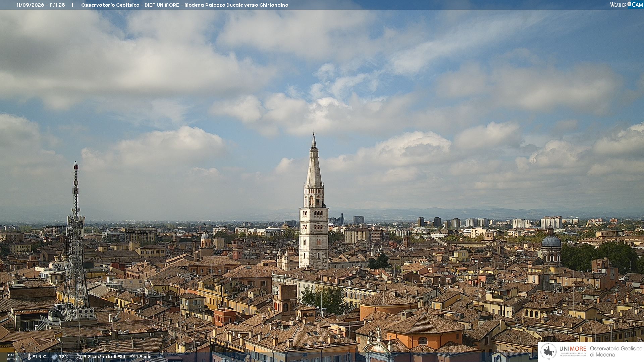Image resolution: width=644 pixels, height=362 pixels.
Task: Click the Ghirlandina bell tower spire
Action: tap(314, 161)
